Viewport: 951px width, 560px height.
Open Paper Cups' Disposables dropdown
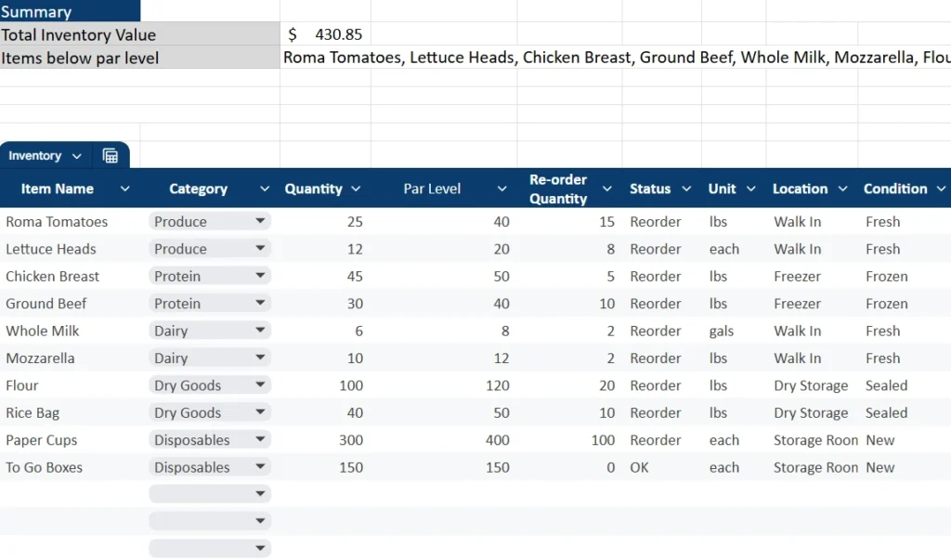point(261,439)
